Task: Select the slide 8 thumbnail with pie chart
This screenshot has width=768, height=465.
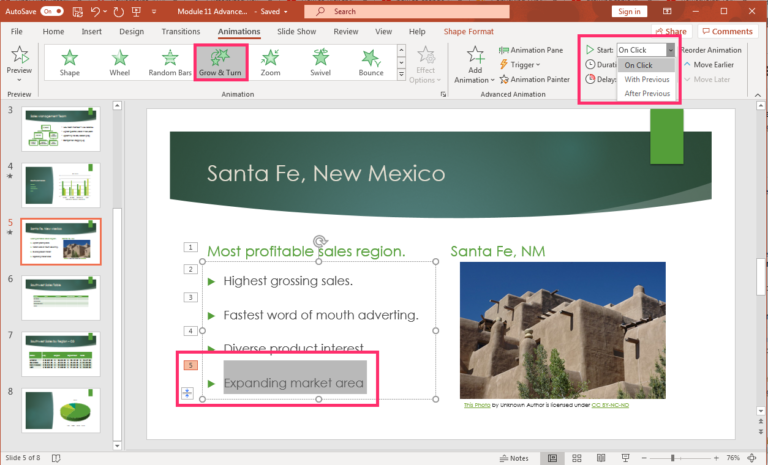Action: tap(61, 410)
